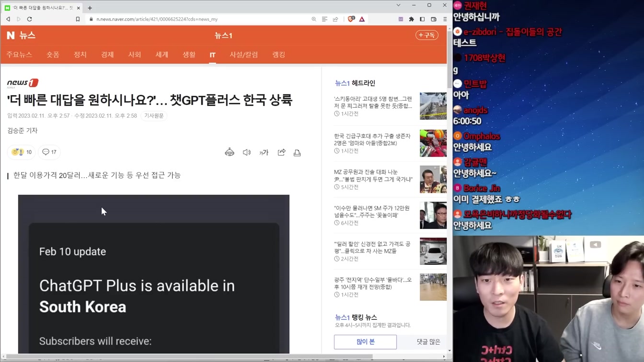
Task: Open the 주요뉴스 tab
Action: click(x=19, y=55)
